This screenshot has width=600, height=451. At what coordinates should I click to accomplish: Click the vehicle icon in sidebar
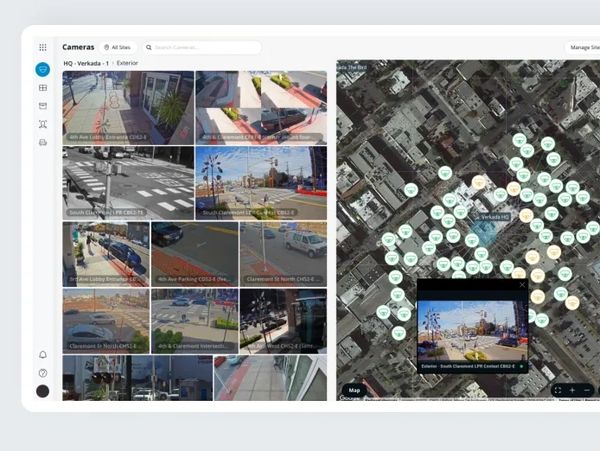tap(42, 142)
